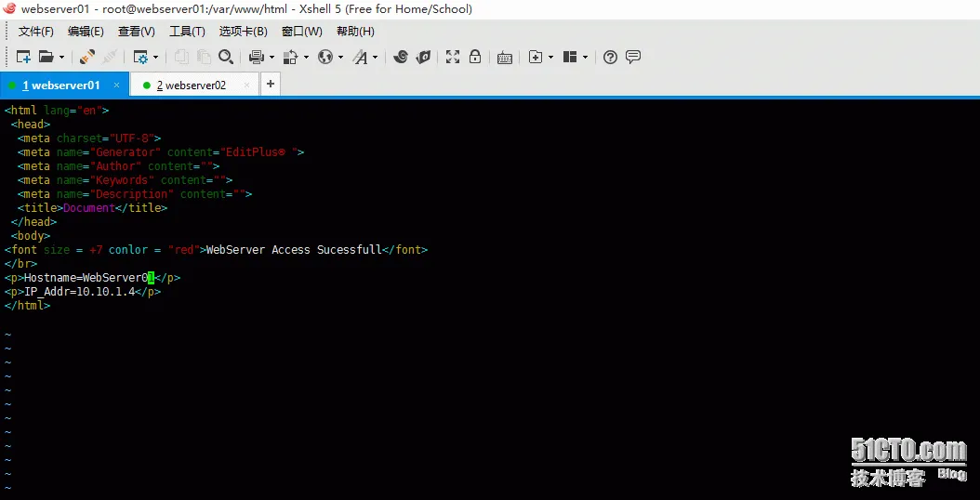Click the text 'Hostname=WebServer01'
This screenshot has width=980, height=500.
(88, 278)
